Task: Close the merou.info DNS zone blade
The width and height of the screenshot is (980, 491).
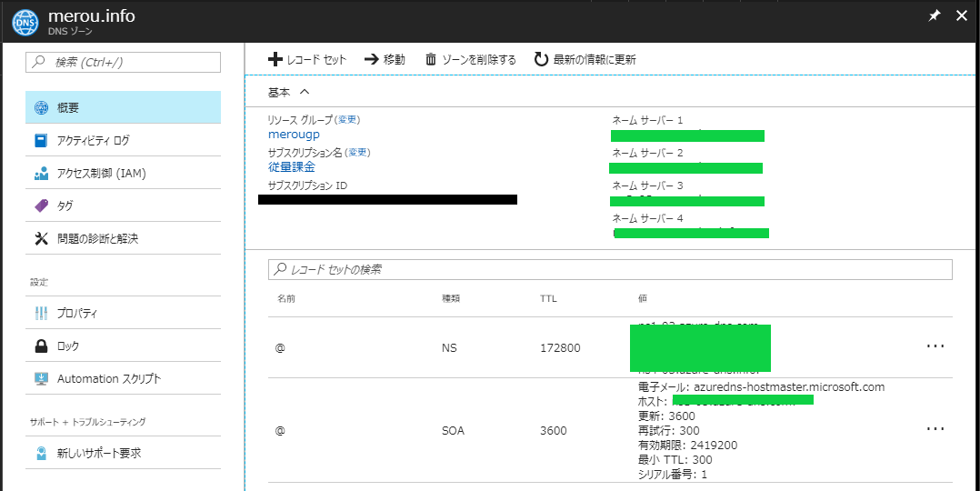Action: 961,16
